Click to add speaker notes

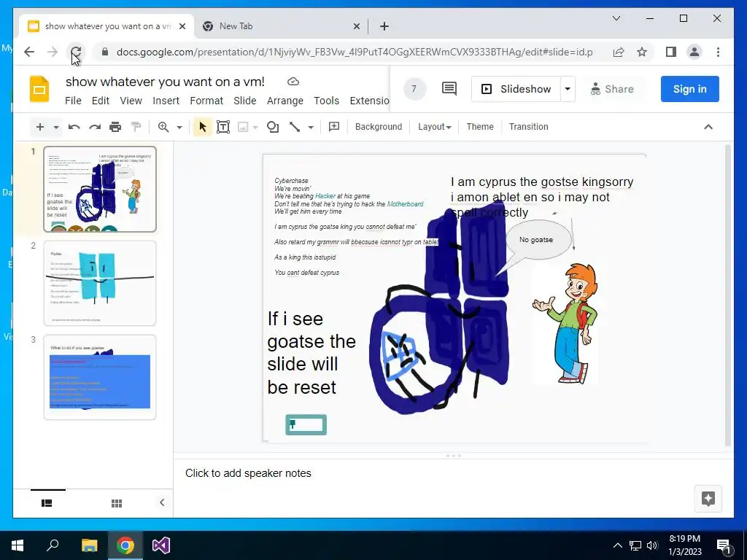point(248,473)
